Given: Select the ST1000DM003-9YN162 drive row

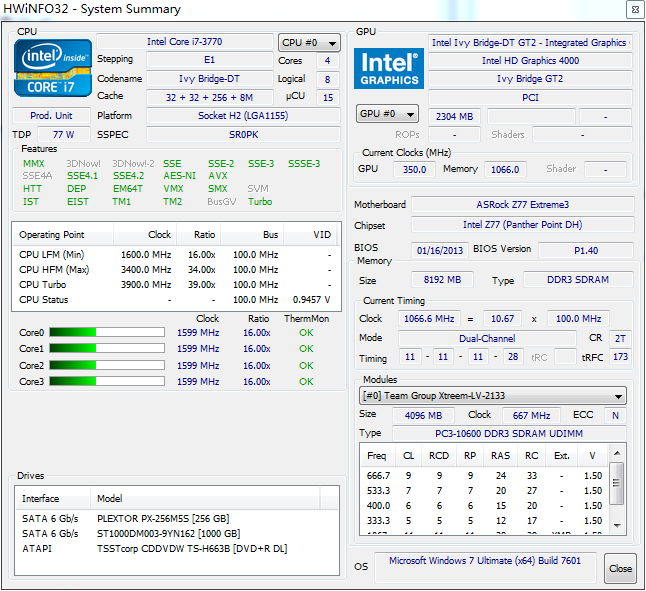Looking at the screenshot, I should pos(177,534).
